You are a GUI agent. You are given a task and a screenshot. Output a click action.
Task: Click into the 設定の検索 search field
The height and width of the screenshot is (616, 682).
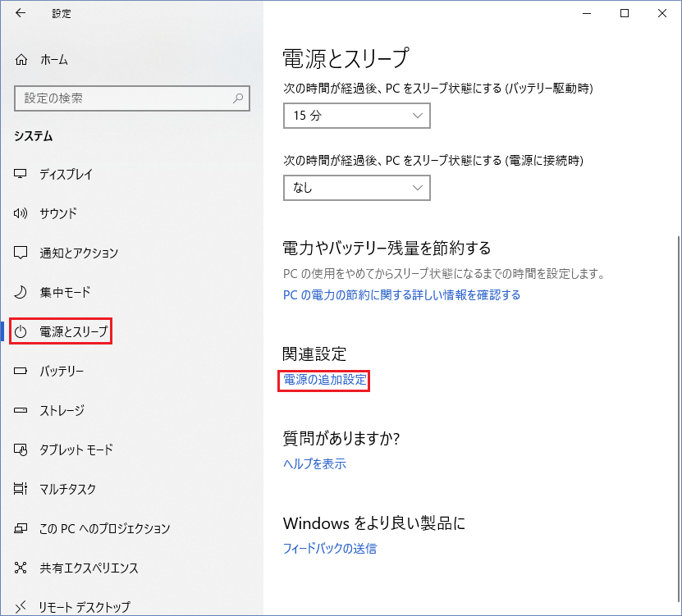point(123,98)
